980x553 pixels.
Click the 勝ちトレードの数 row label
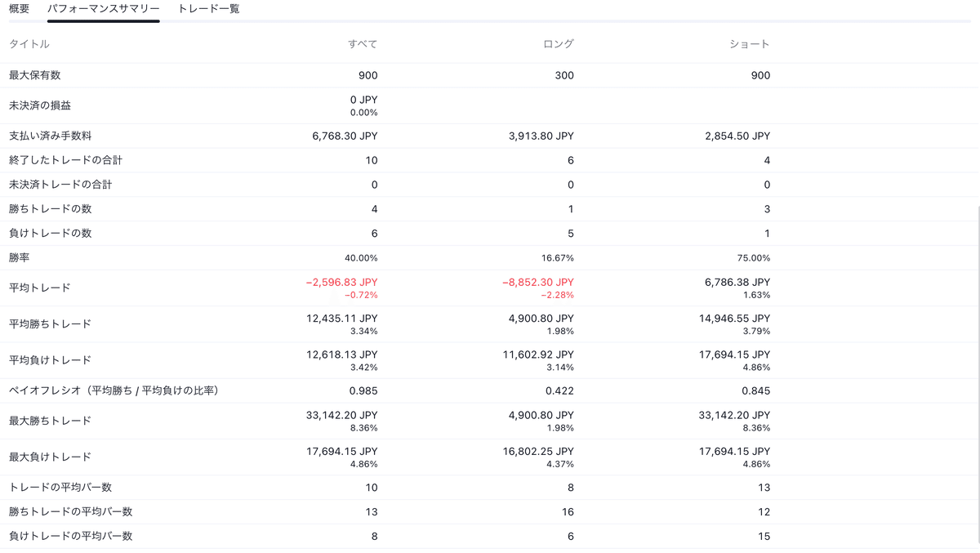click(x=50, y=209)
